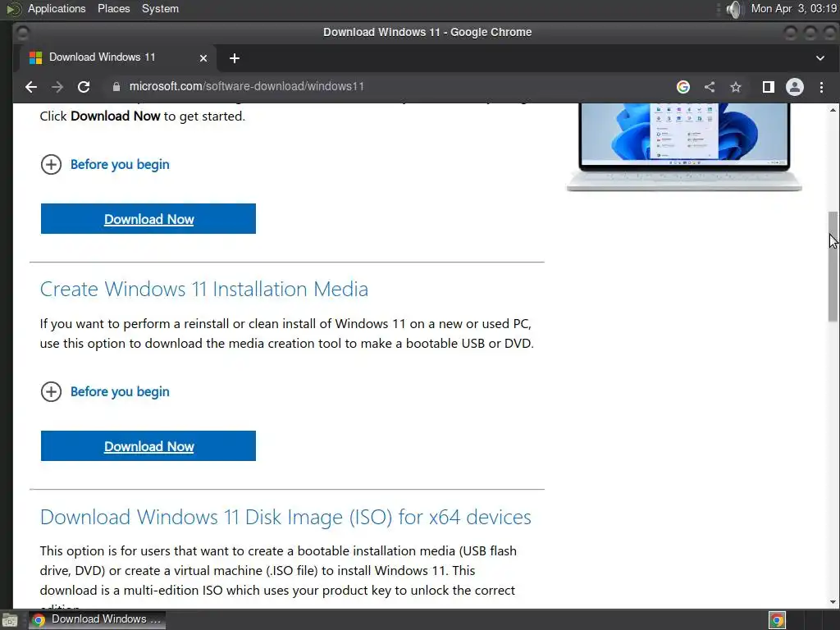Bookmark this page with the star icon
Viewport: 840px width, 630px height.
(x=736, y=87)
